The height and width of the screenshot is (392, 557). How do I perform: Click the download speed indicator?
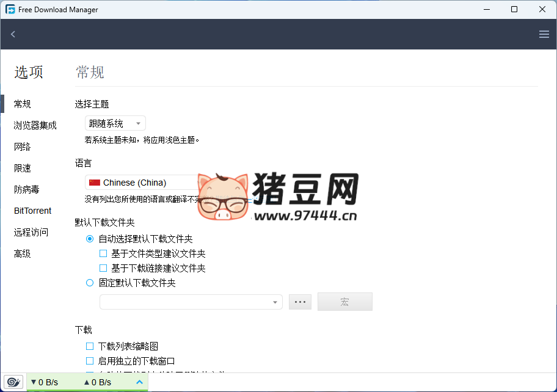click(x=45, y=382)
